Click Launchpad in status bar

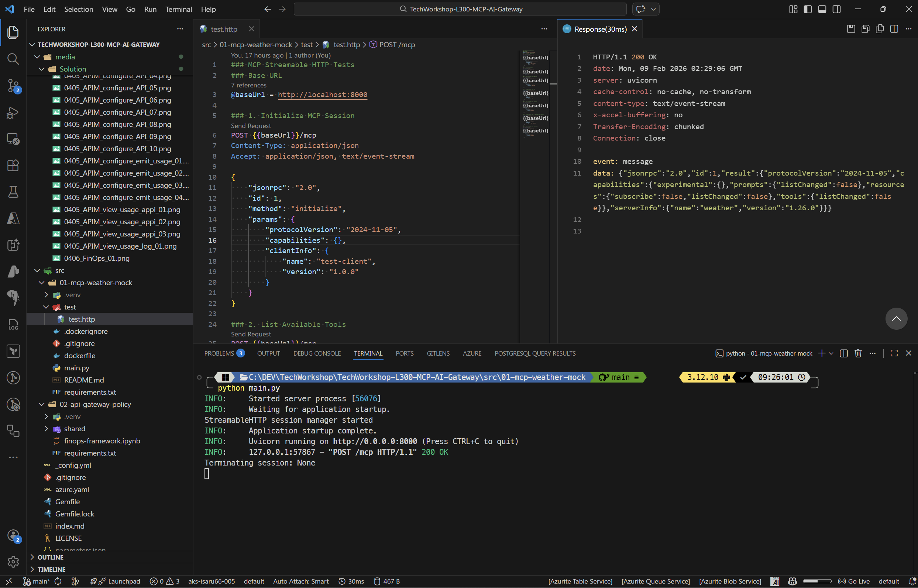[120, 581]
